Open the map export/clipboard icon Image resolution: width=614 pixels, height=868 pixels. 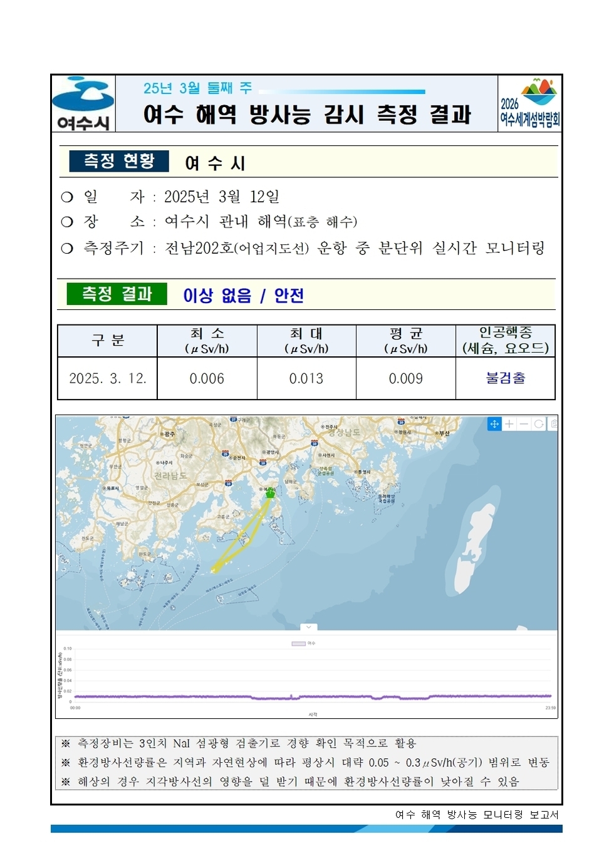pos(554,424)
